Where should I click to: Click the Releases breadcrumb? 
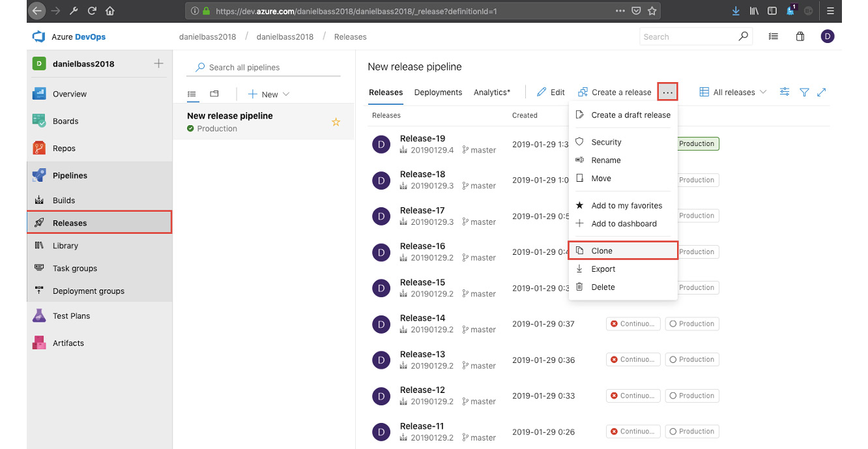350,36
